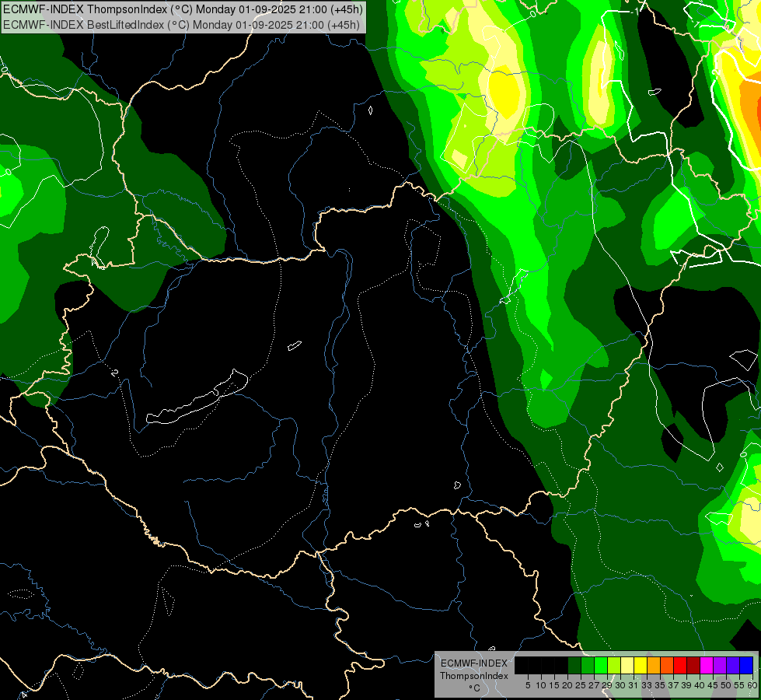761x700 pixels.
Task: Pick the orange 33-35 legend swatch
Action: [x=654, y=665]
